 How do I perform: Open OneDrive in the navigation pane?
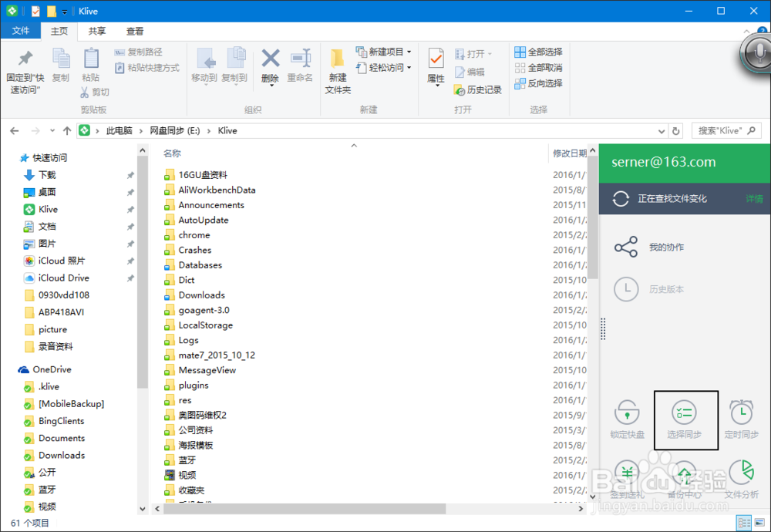[x=52, y=370]
